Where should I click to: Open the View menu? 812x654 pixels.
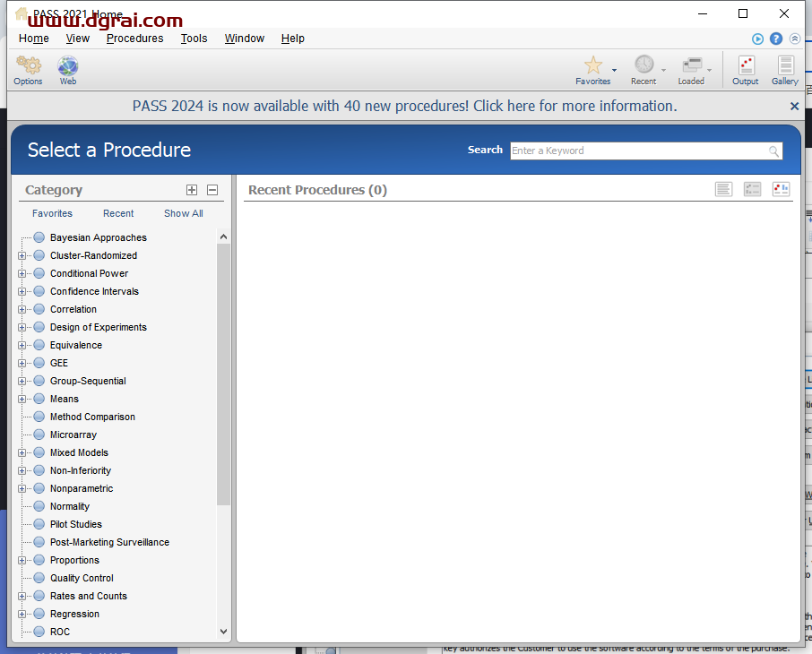[x=78, y=39]
